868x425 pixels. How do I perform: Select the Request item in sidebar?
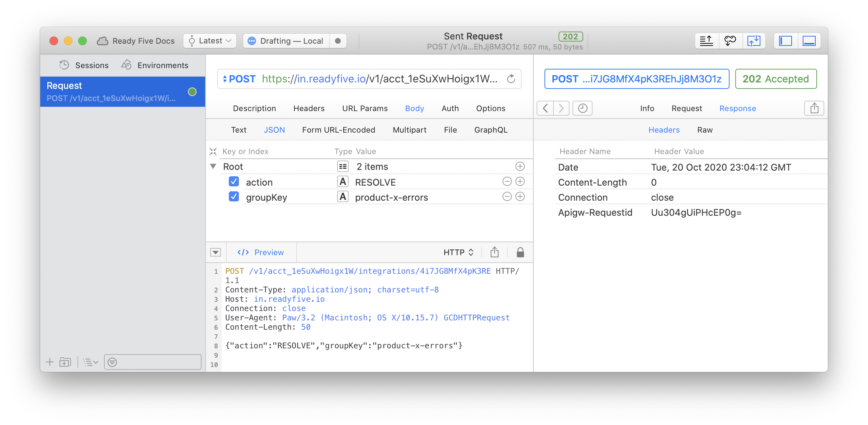pos(123,92)
